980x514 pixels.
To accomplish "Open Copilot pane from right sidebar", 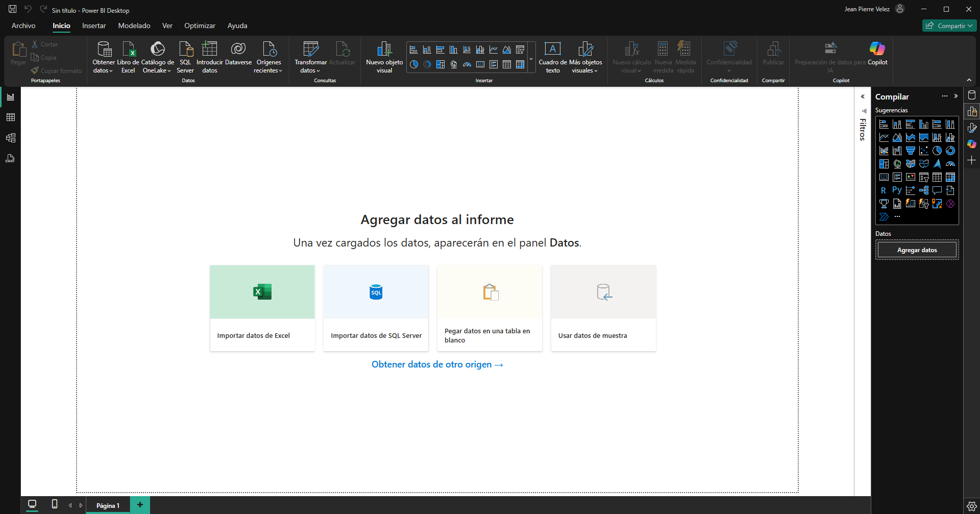I will click(x=972, y=144).
